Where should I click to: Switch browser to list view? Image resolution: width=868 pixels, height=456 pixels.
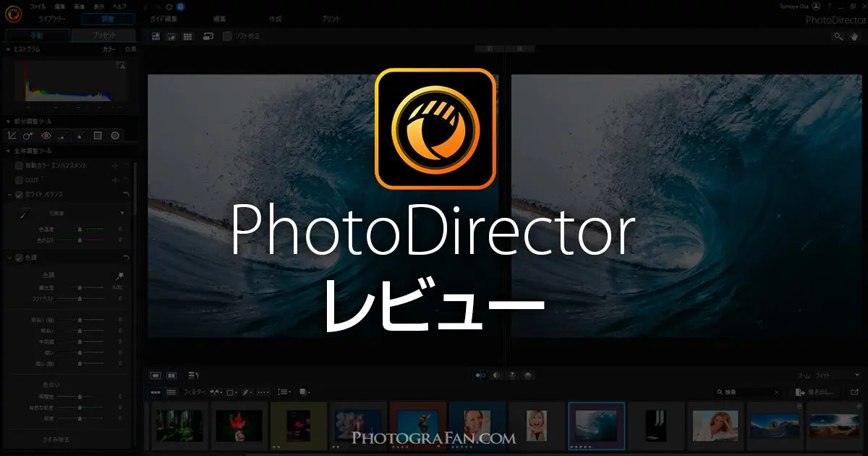[171, 392]
